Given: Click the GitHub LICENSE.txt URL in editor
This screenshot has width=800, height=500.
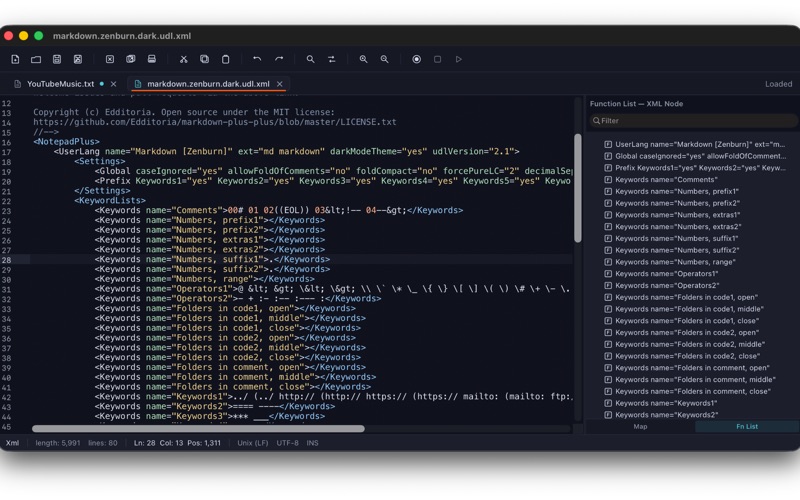Looking at the screenshot, I should point(215,122).
